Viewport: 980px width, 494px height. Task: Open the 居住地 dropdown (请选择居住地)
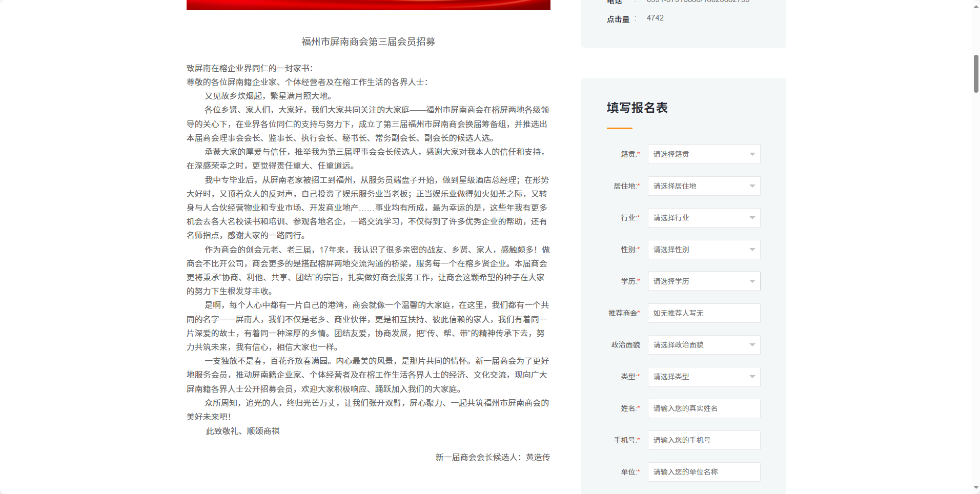(x=704, y=186)
